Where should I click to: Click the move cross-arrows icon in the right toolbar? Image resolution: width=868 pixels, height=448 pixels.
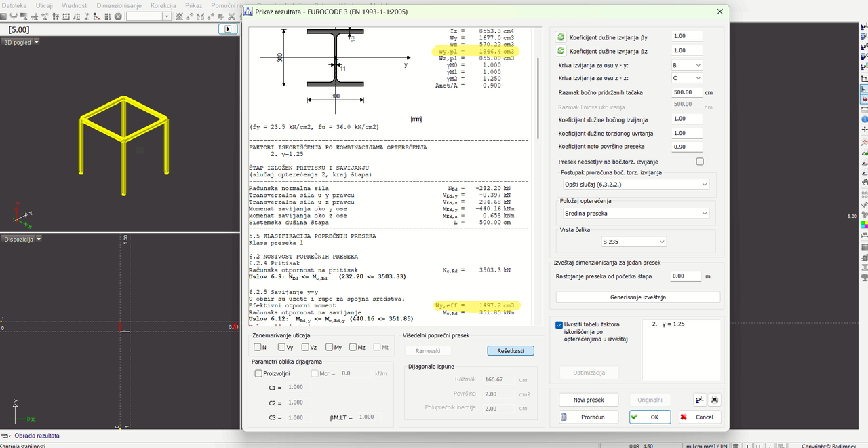pos(864,129)
